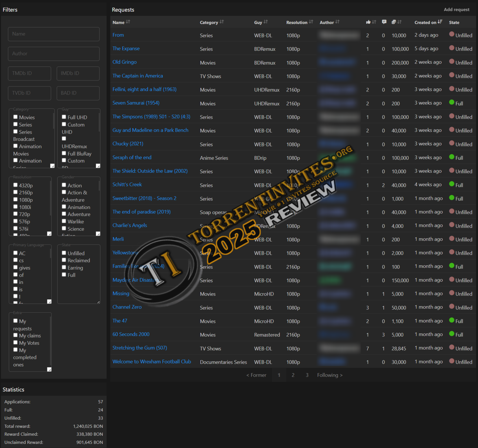Check the Full UHD checkbox
The image size is (478, 448).
click(64, 117)
